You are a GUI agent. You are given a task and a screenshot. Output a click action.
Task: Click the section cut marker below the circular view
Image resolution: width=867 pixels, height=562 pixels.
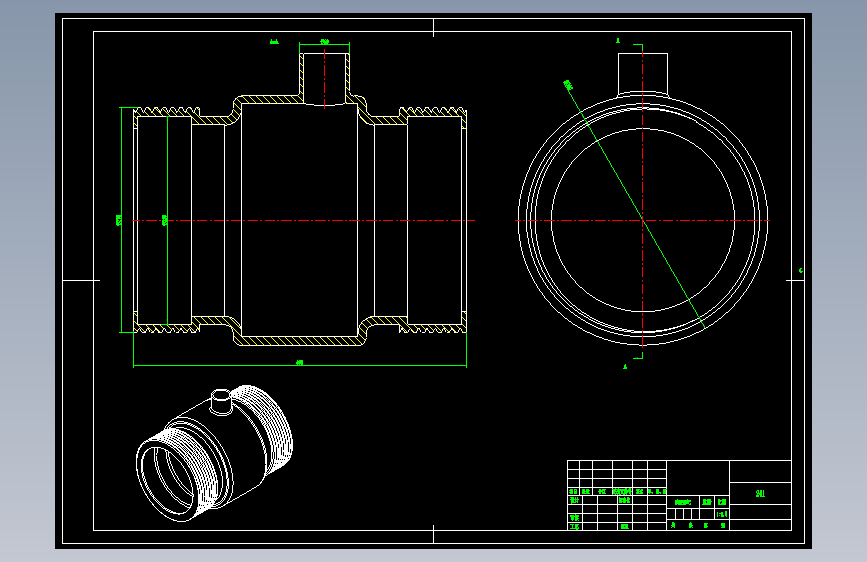pos(625,367)
